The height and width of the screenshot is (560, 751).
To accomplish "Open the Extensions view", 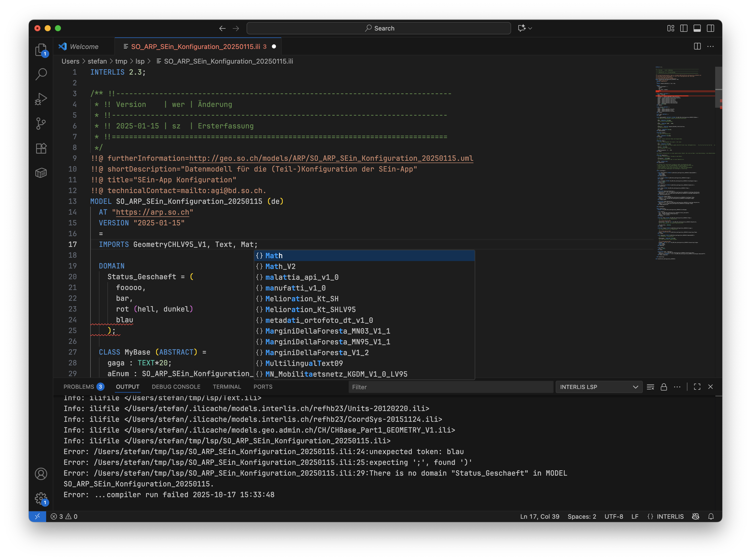I will point(41,148).
